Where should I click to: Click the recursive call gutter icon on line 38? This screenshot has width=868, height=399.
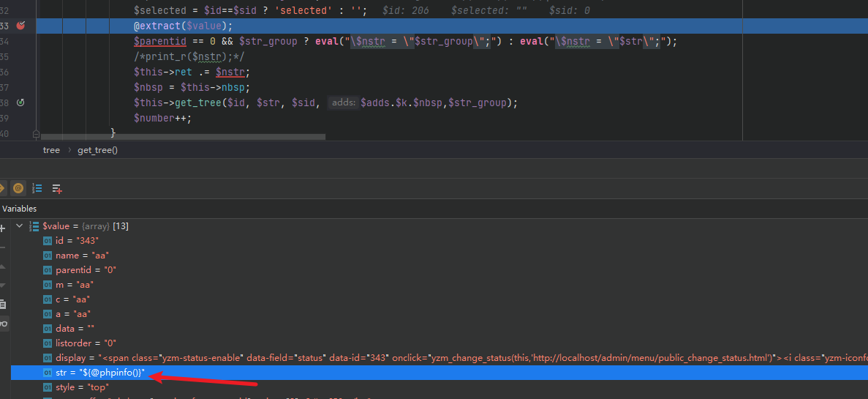click(x=20, y=102)
